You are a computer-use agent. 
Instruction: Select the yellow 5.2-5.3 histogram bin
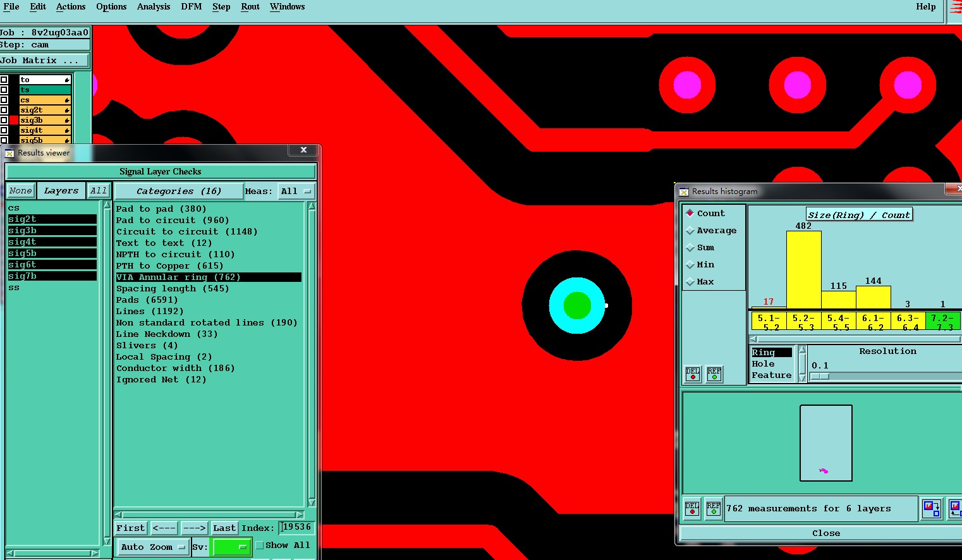point(804,321)
